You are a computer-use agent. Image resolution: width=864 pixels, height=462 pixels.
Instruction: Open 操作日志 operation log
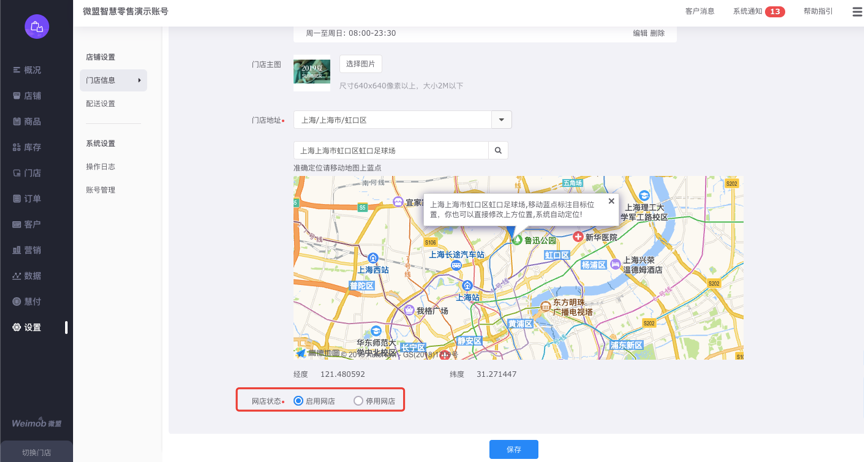[100, 166]
